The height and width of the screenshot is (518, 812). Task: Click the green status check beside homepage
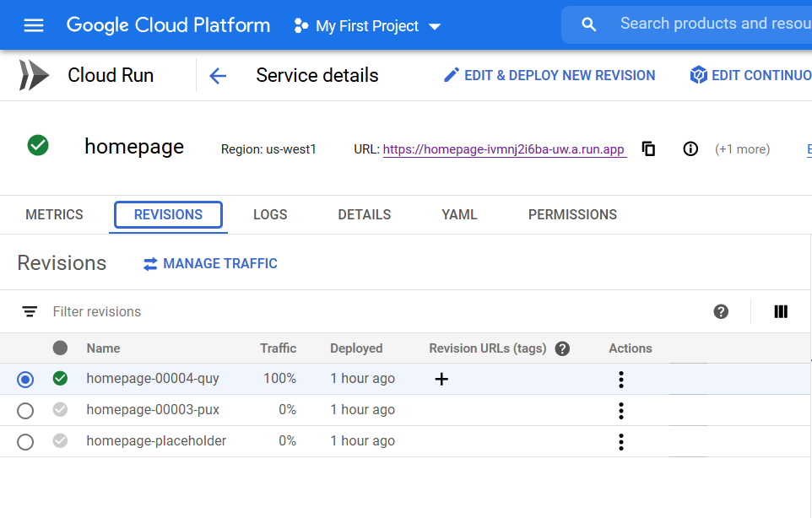(38, 145)
